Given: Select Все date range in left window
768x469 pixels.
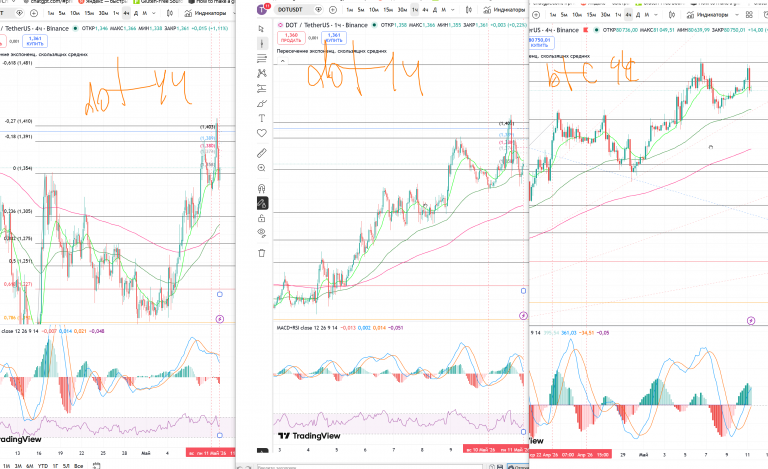Looking at the screenshot, I should (78, 466).
